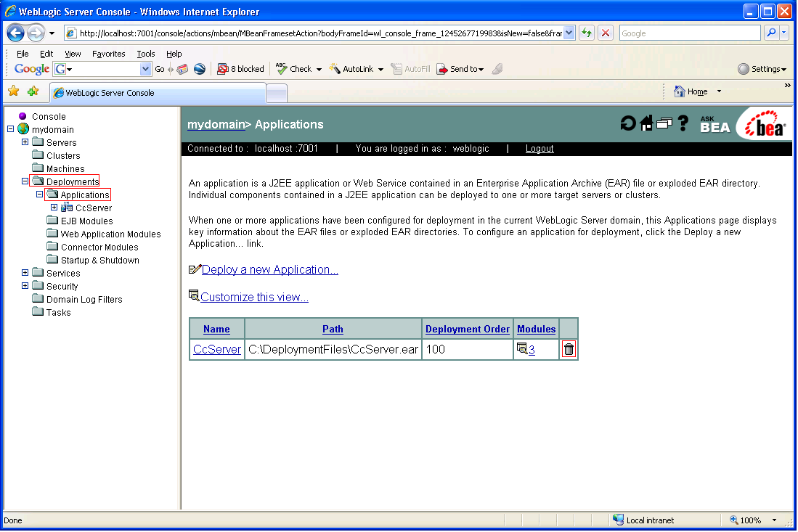Open the Check spelling toolbar button

pos(293,69)
